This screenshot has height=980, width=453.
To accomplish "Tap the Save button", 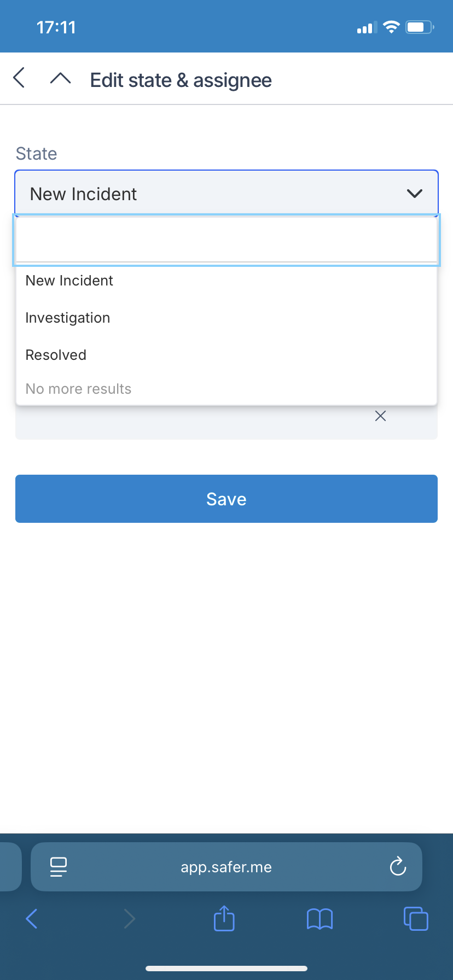I will point(226,499).
